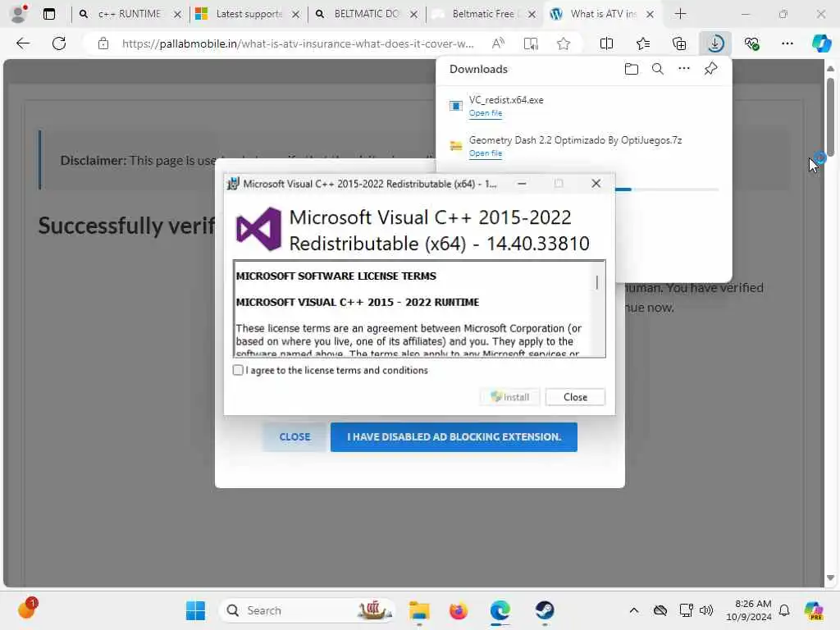Open the clock and date flyout
The width and height of the screenshot is (840, 630).
[748, 610]
